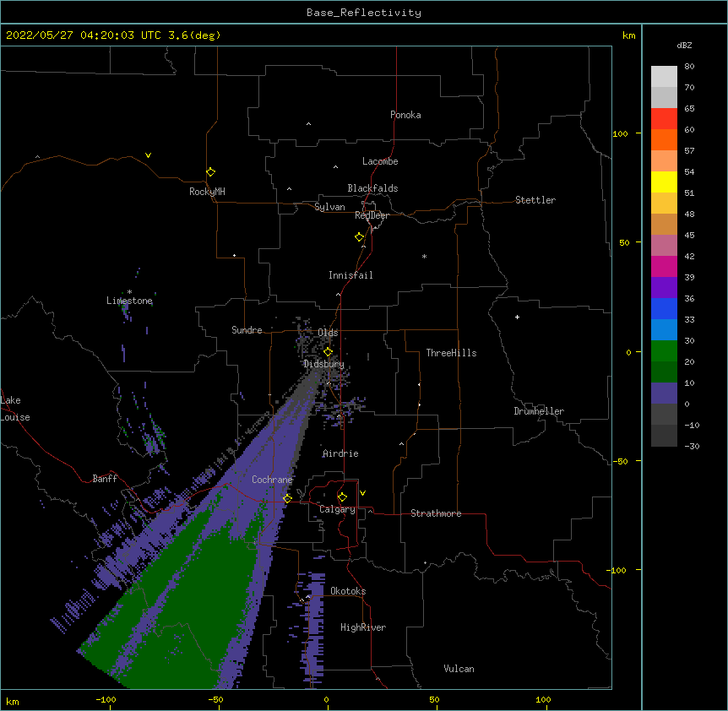
Task: Click the Cochrane label
Action: pos(272,480)
